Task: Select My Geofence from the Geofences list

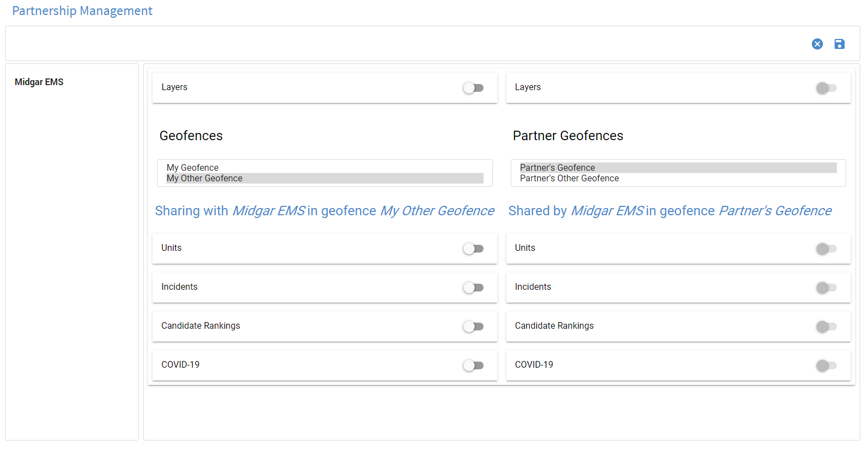Action: coord(192,167)
